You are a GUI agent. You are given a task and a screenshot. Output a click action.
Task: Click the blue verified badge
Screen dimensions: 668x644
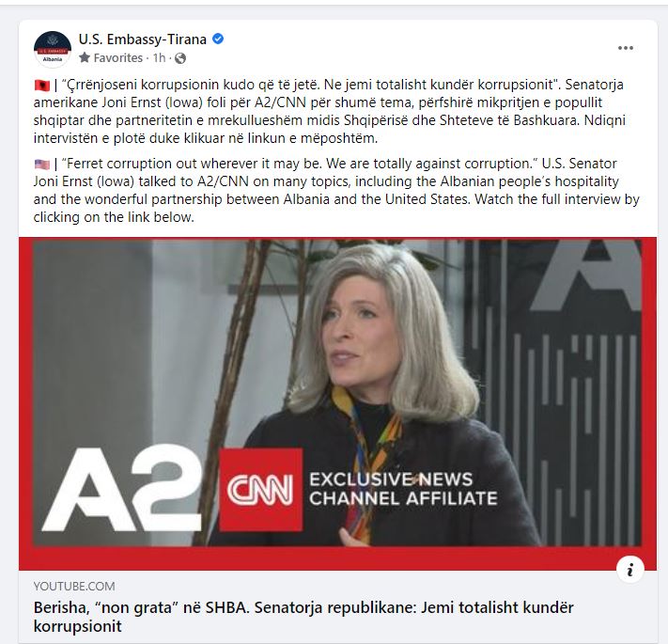(218, 39)
